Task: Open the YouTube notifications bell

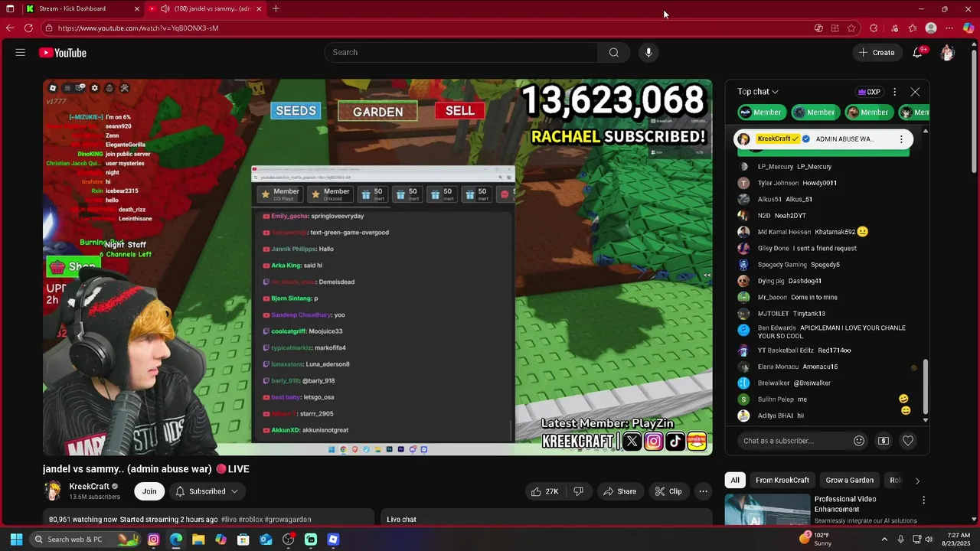Action: 917,52
